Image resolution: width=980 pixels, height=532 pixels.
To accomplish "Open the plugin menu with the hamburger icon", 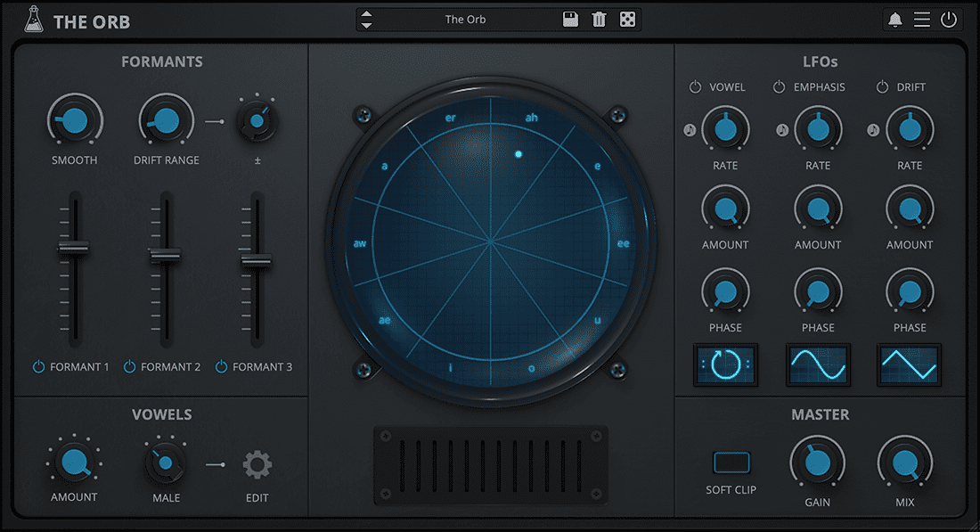I will [922, 19].
